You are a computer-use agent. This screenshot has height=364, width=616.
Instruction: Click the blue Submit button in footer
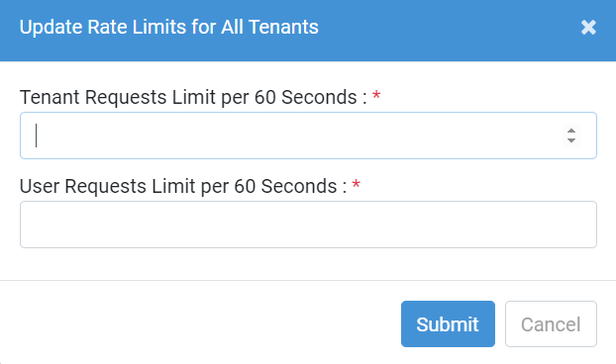[448, 324]
